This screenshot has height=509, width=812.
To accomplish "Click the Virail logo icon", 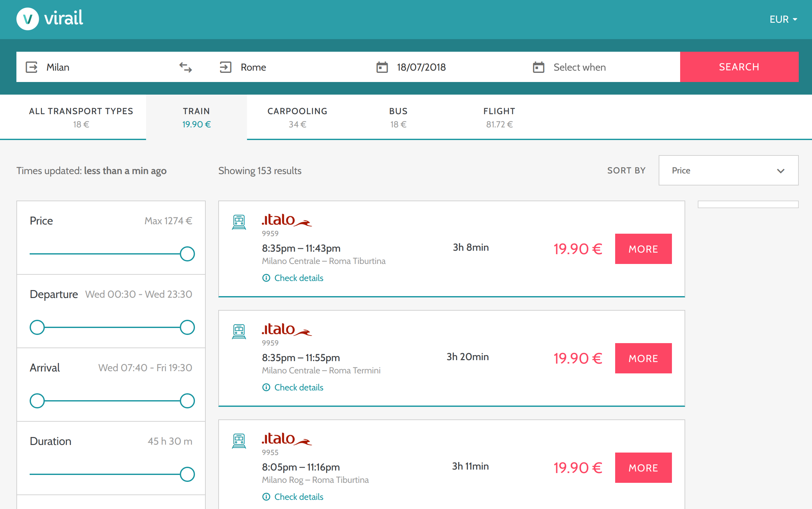I will click(28, 19).
